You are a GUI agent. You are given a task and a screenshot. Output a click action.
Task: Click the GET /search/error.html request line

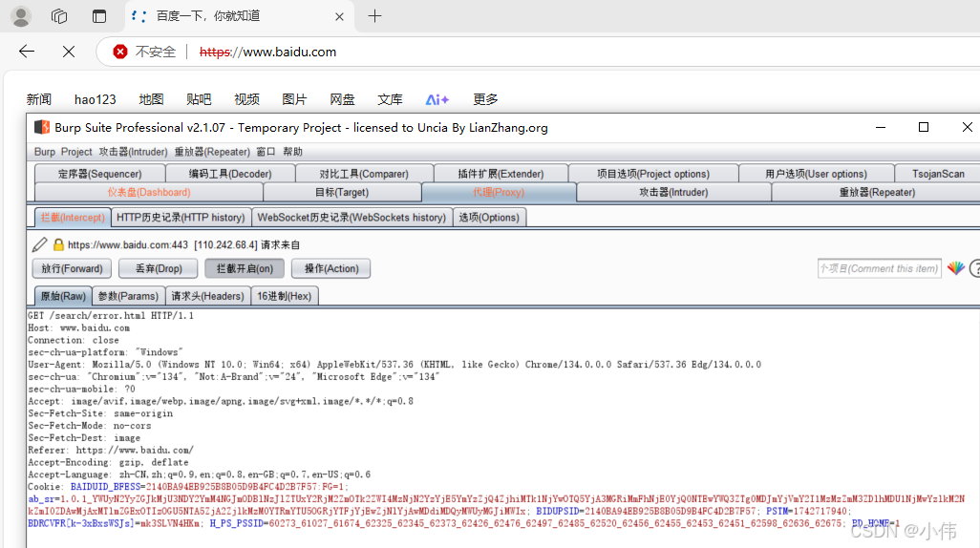tap(111, 316)
